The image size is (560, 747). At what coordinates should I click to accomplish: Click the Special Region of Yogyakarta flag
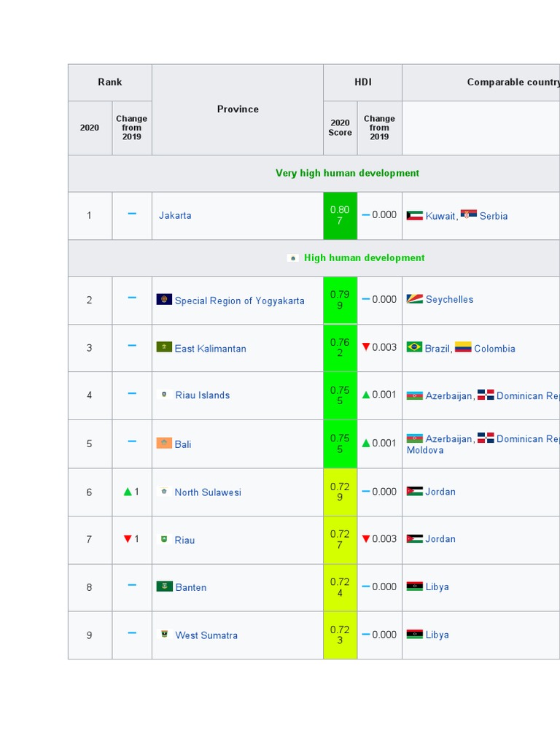point(164,300)
